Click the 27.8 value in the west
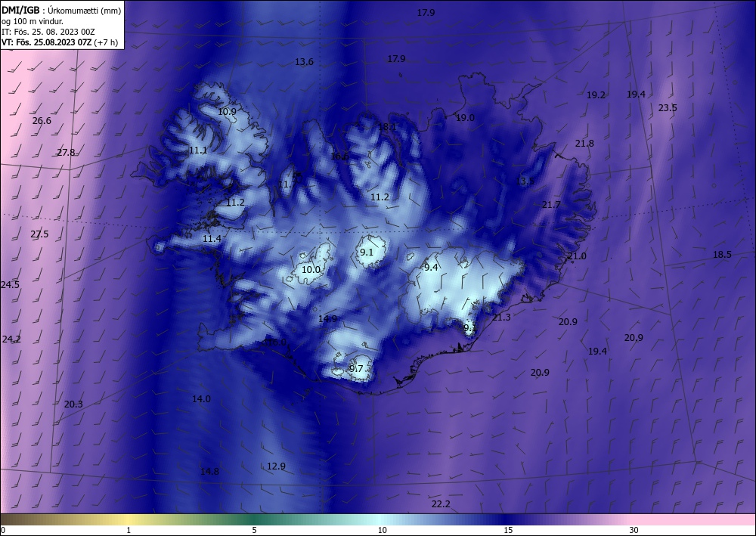The image size is (756, 536). pyautogui.click(x=66, y=153)
